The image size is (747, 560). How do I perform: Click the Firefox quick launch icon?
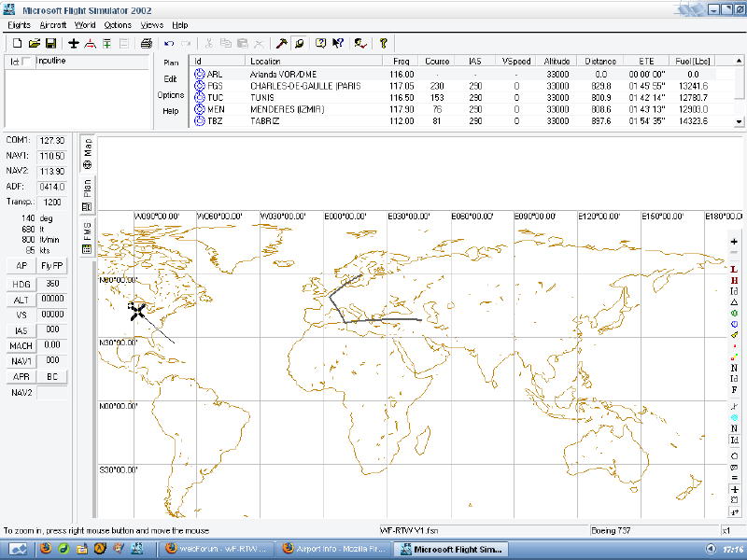click(46, 549)
